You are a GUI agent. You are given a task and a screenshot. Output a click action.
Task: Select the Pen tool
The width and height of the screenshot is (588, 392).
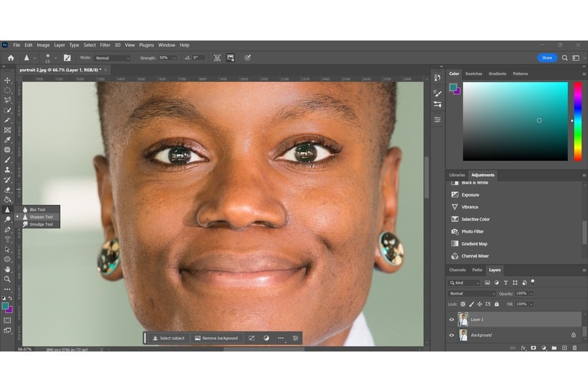tap(7, 229)
